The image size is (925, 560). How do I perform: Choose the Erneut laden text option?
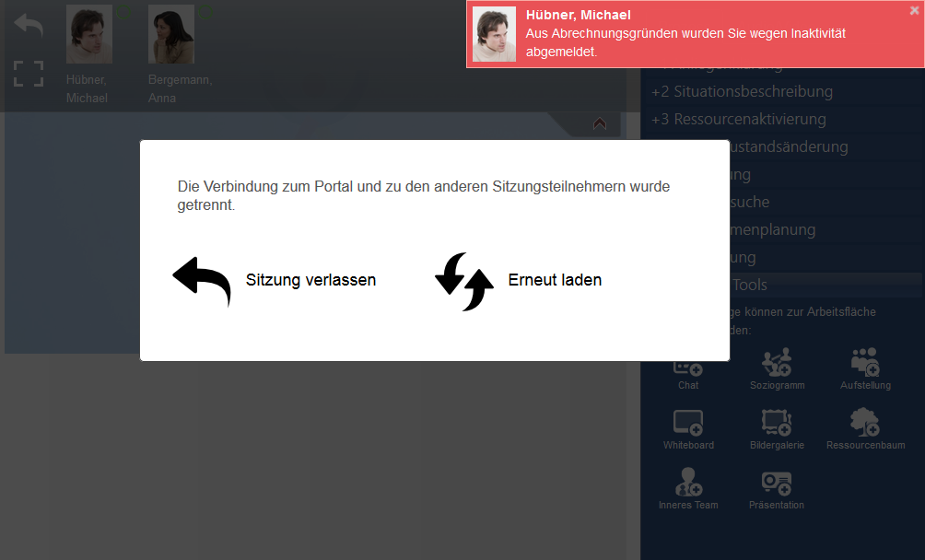coord(555,280)
